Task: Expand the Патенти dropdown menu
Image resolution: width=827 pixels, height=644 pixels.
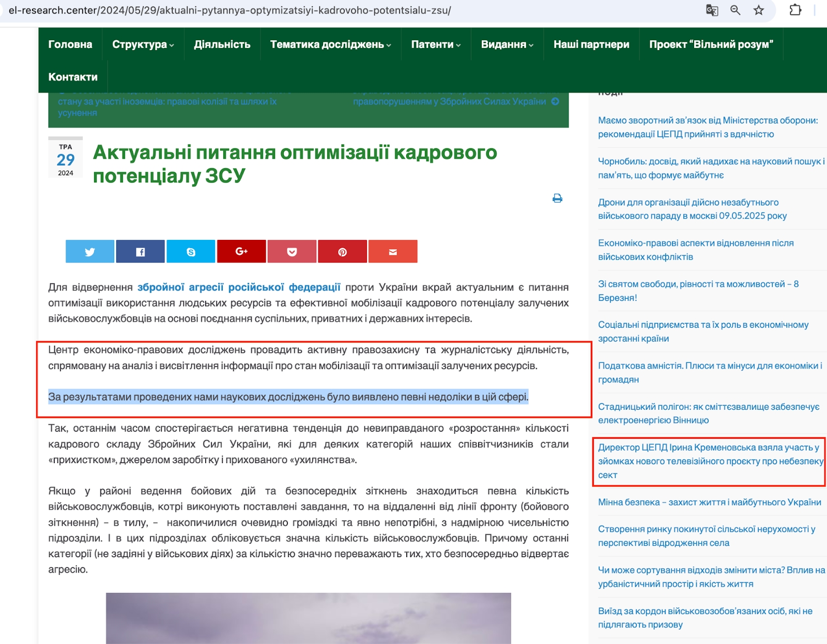Action: tap(436, 44)
